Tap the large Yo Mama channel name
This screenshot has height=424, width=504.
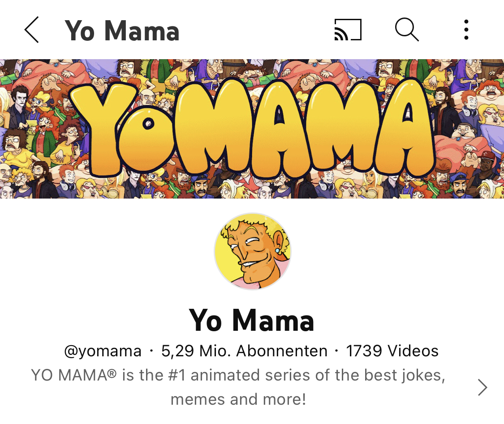(x=251, y=320)
